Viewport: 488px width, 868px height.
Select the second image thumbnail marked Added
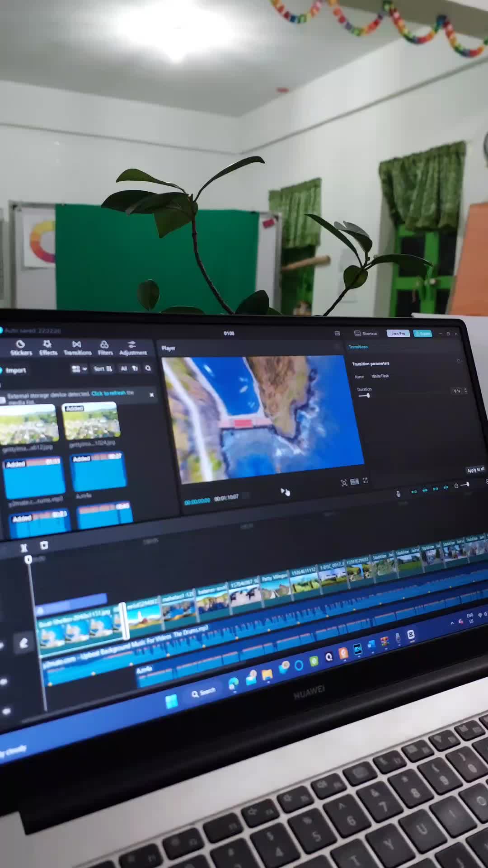(x=91, y=421)
